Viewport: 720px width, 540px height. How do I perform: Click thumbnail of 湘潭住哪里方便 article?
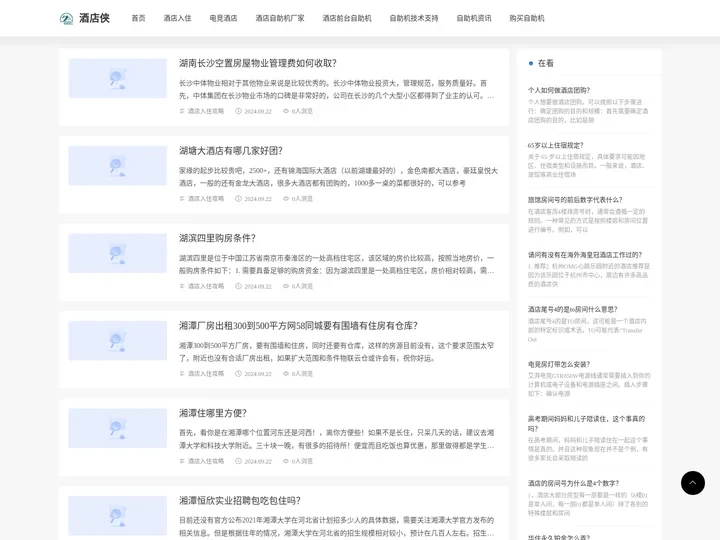tap(118, 428)
